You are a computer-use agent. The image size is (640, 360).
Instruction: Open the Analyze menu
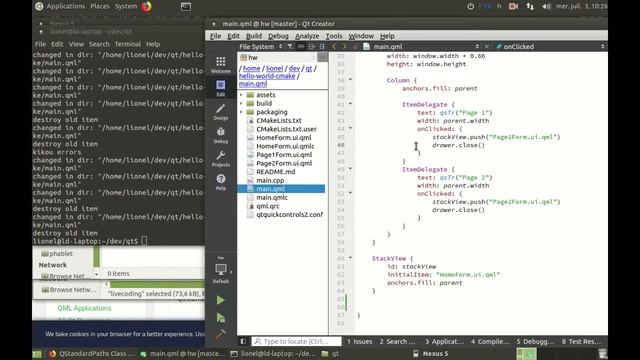coord(307,36)
